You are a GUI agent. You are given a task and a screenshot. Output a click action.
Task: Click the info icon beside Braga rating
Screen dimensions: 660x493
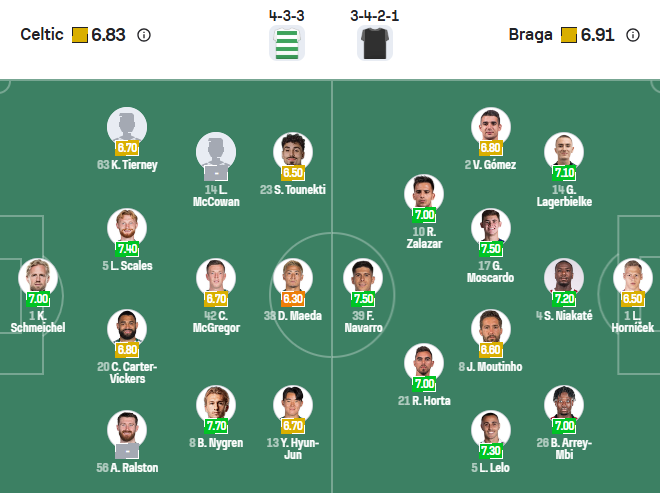click(x=633, y=35)
